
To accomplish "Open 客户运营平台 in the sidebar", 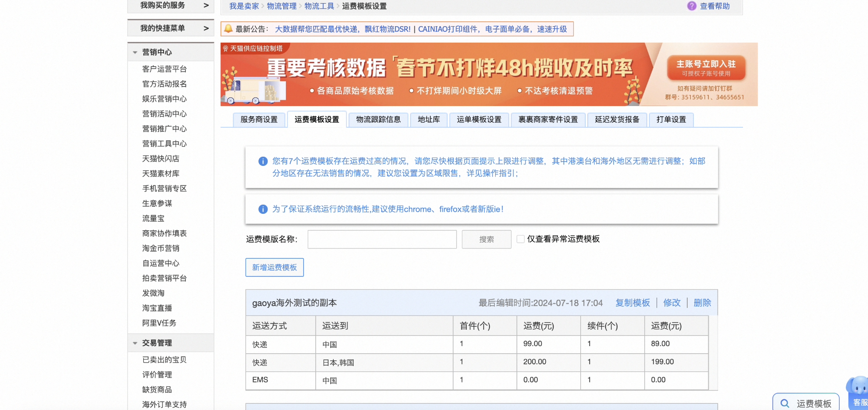I will click(x=164, y=69).
